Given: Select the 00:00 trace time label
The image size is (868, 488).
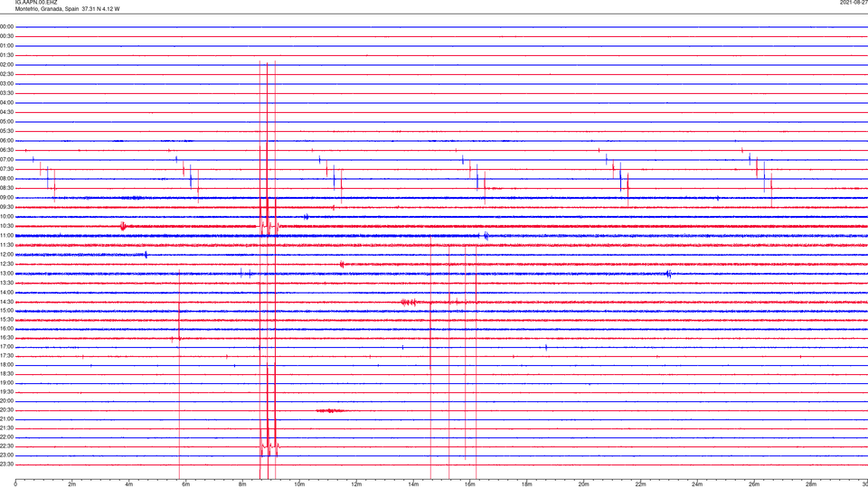Looking at the screenshot, I should [x=7, y=26].
